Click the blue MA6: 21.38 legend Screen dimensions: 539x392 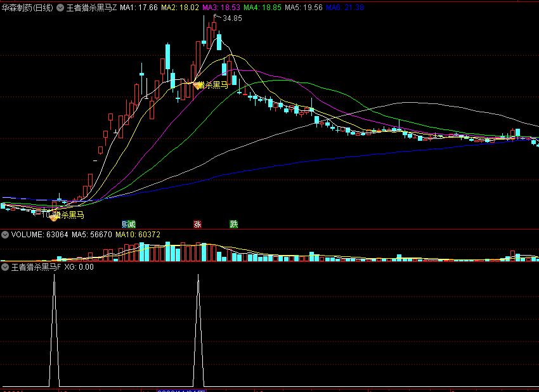345,8
